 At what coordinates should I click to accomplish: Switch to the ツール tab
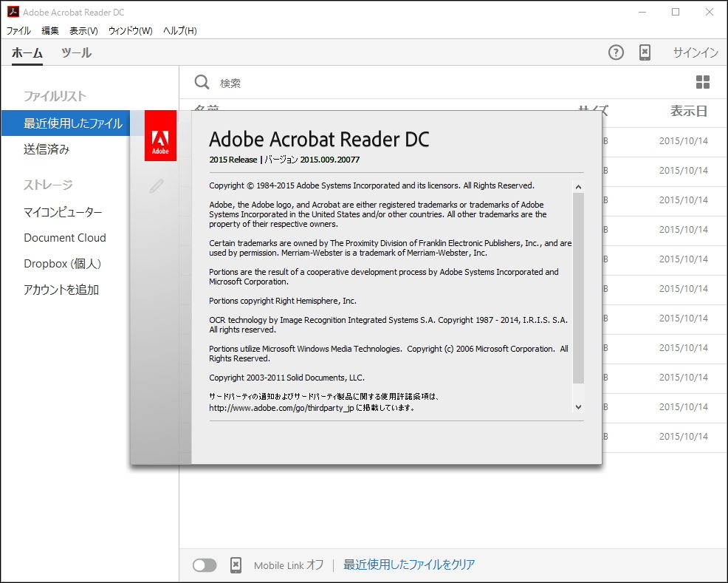coord(76,52)
